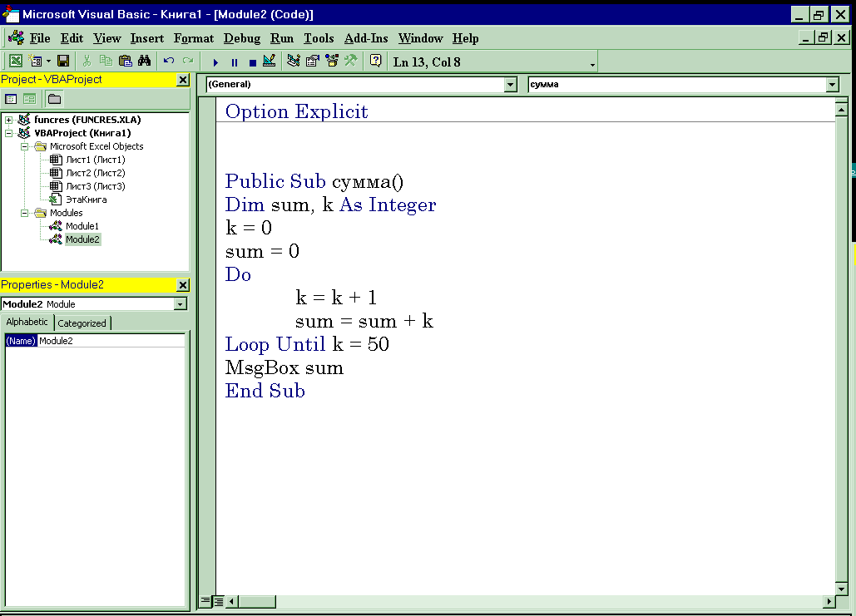
Task: Collapse the Microsoft Excel Objects folder
Action: (25, 146)
